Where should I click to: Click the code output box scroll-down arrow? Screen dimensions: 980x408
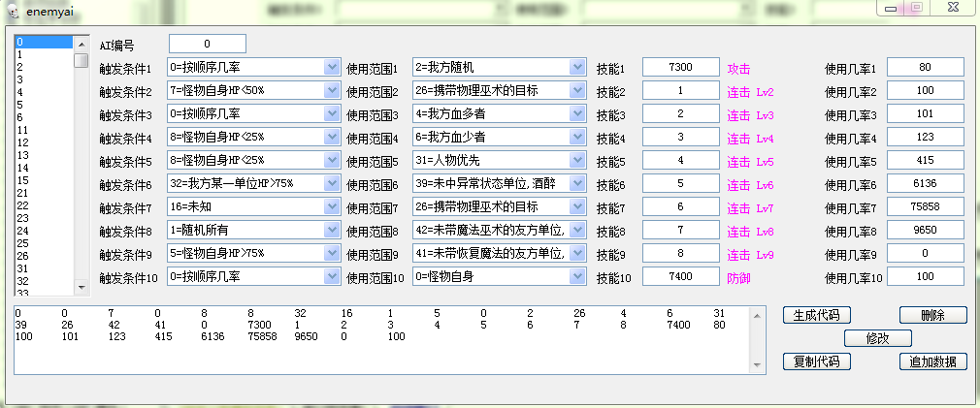[759, 364]
